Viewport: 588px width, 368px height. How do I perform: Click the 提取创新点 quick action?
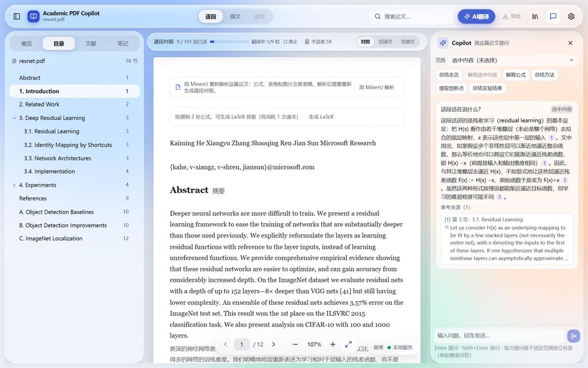pyautogui.click(x=451, y=88)
